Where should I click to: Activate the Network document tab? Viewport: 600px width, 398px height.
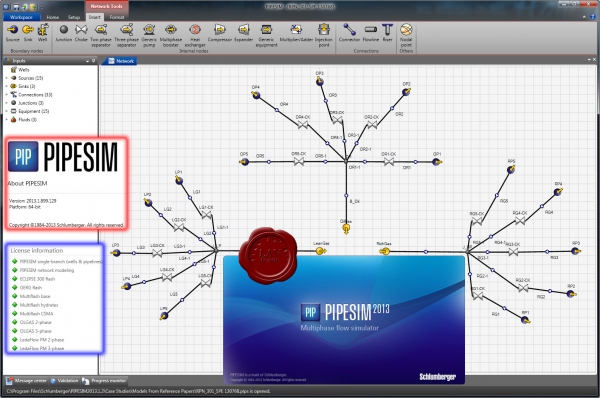click(x=121, y=61)
